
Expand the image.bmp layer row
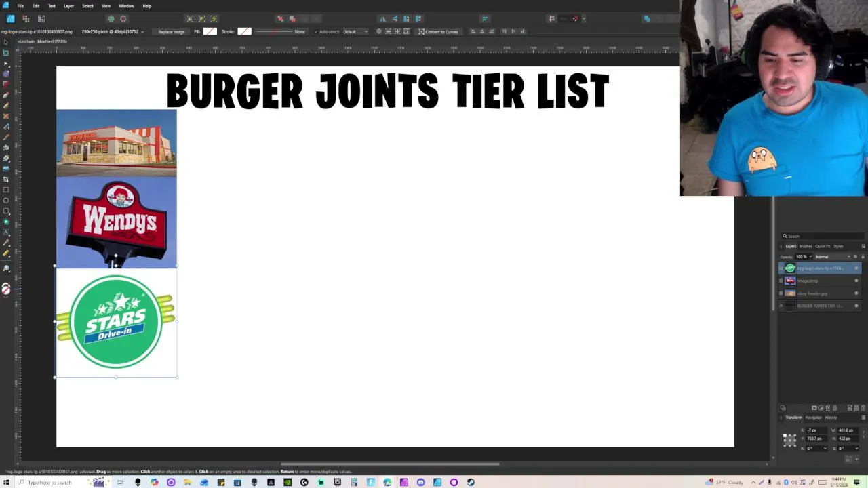pyautogui.click(x=781, y=281)
